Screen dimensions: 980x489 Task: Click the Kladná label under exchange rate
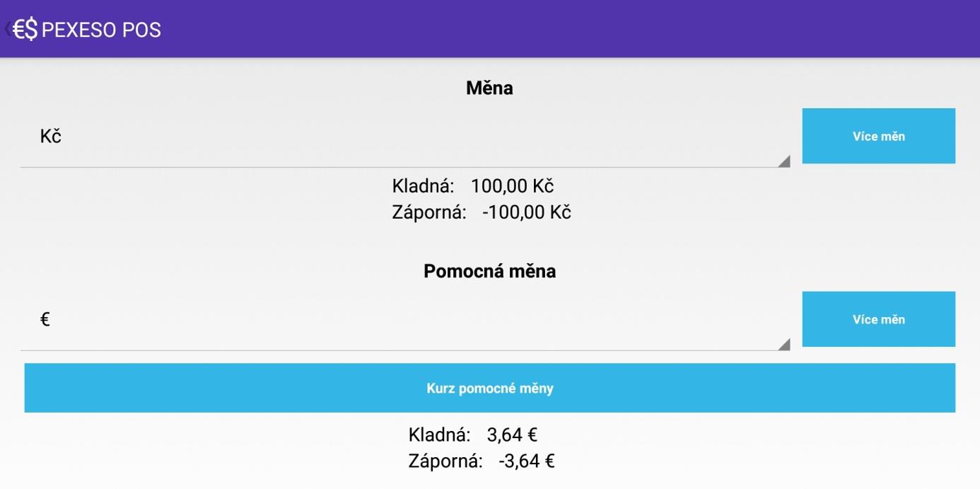coord(439,435)
